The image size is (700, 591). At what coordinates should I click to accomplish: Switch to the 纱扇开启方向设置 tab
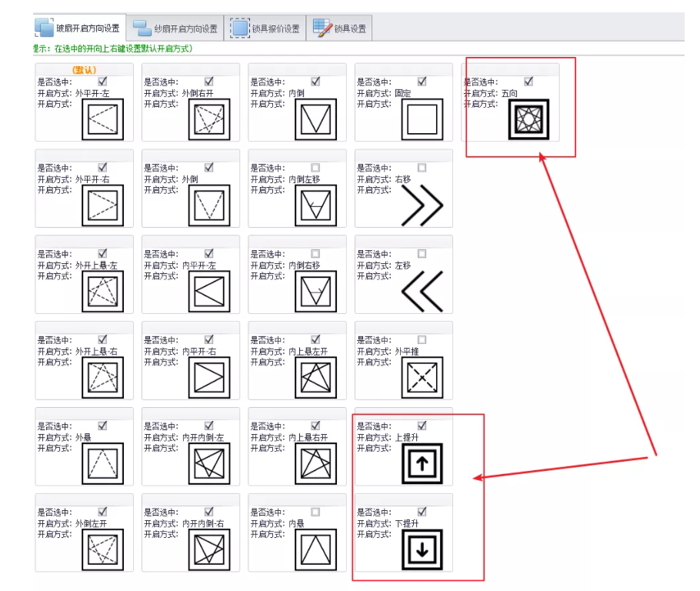pyautogui.click(x=176, y=29)
